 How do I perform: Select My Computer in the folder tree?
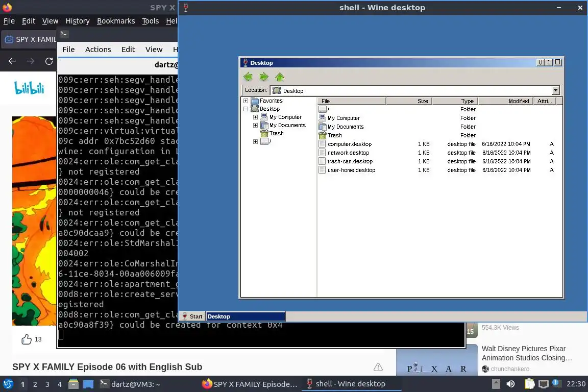click(285, 117)
